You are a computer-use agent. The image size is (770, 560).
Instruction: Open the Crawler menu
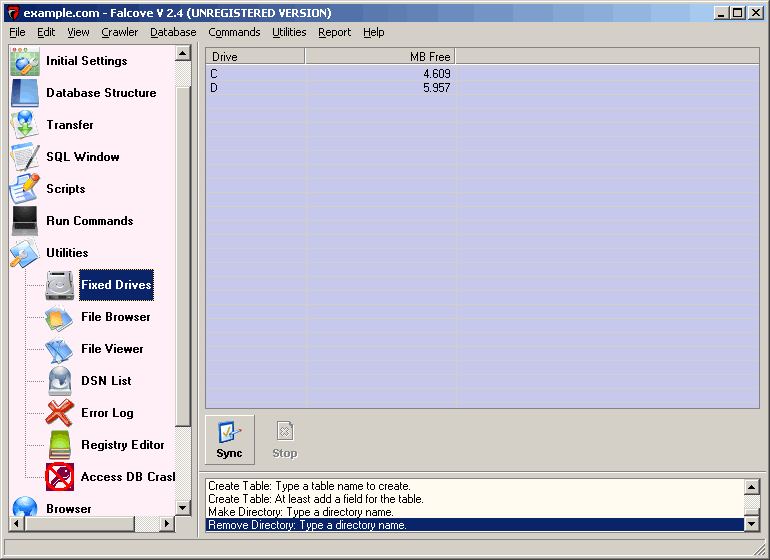(119, 32)
